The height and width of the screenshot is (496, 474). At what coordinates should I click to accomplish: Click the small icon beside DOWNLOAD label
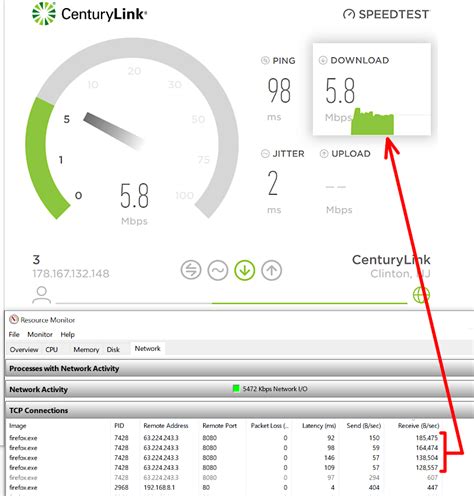(x=323, y=60)
